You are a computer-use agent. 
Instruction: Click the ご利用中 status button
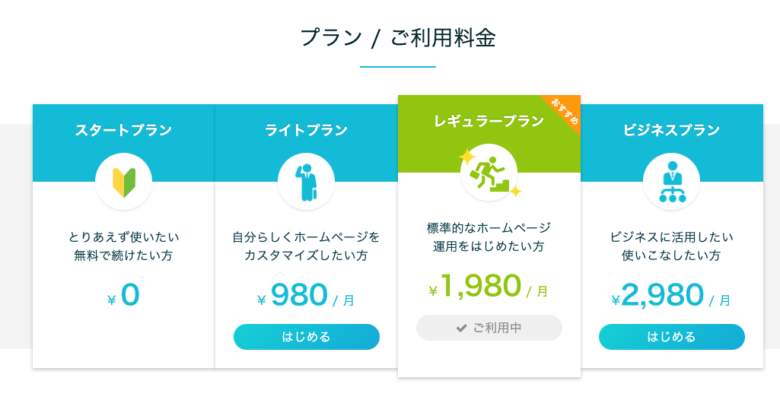pos(489,328)
